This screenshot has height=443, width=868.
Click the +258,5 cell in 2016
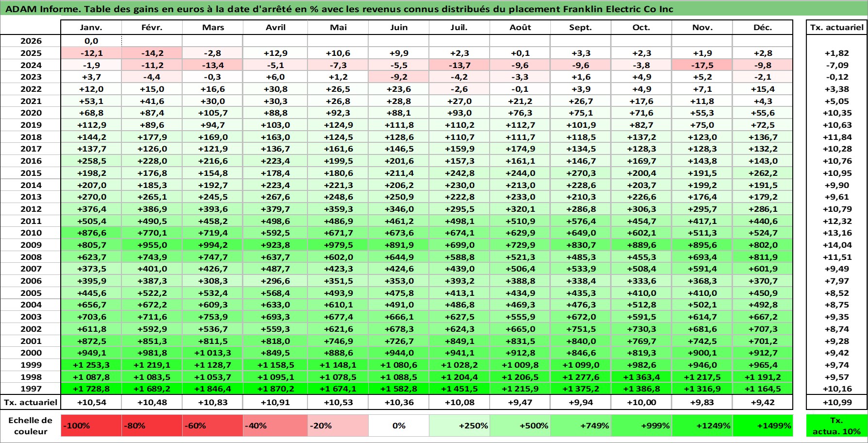[x=91, y=161]
